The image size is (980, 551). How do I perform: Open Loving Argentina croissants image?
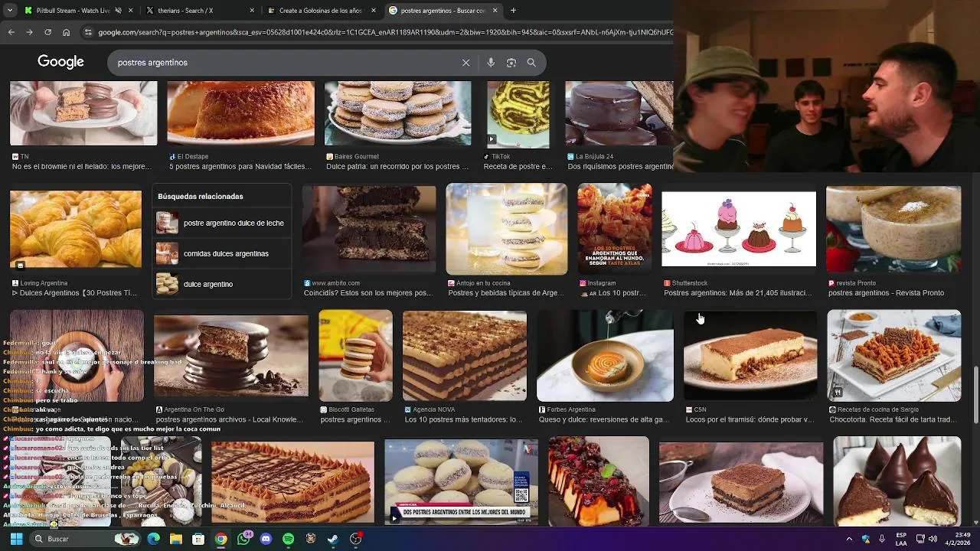[x=75, y=230]
